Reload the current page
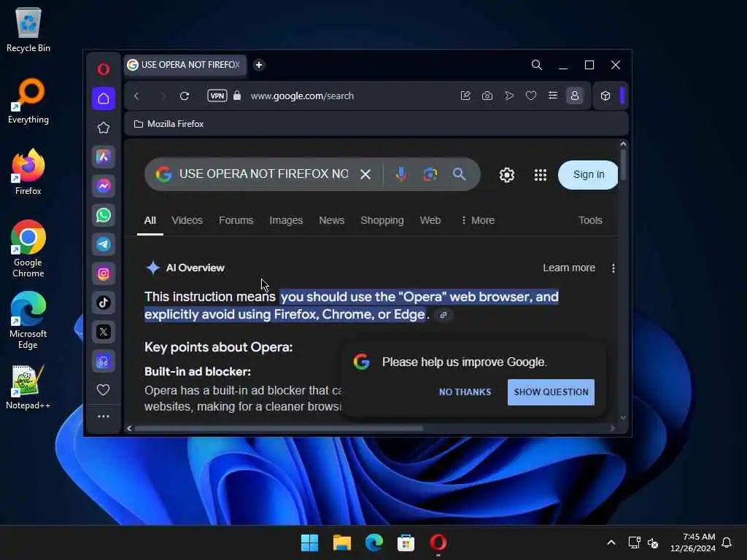Image resolution: width=747 pixels, height=560 pixels. coord(185,96)
